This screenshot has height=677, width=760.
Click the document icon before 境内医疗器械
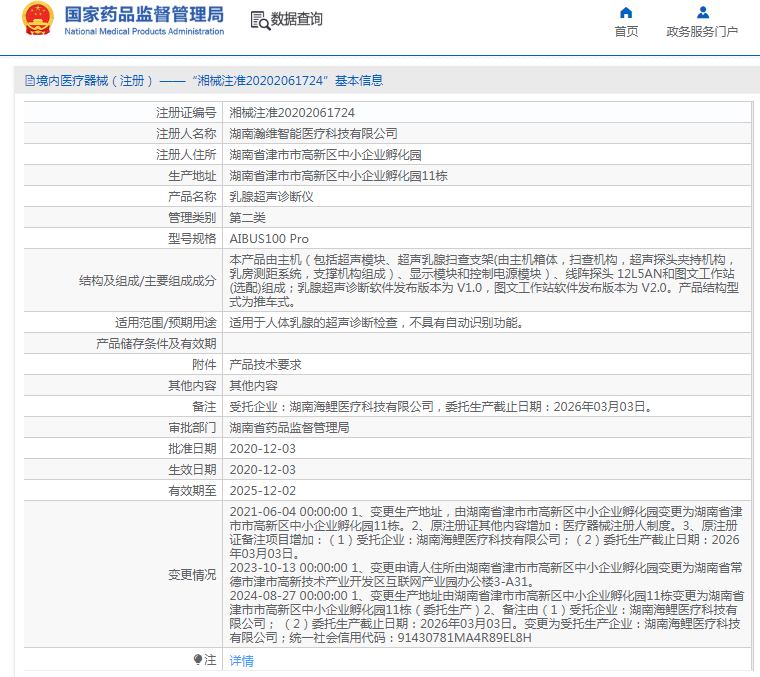click(x=30, y=81)
